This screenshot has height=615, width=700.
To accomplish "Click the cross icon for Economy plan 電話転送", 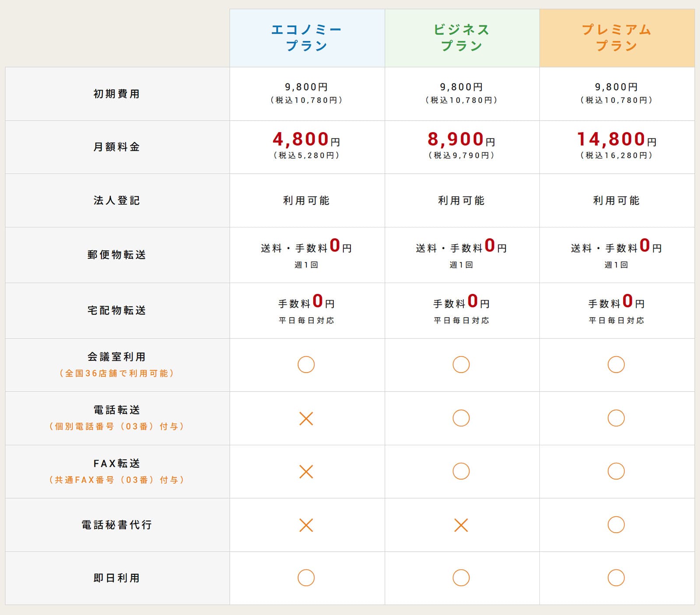I will (x=306, y=419).
